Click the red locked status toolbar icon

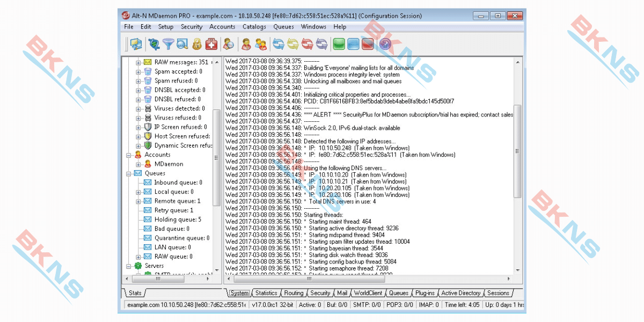tap(367, 44)
